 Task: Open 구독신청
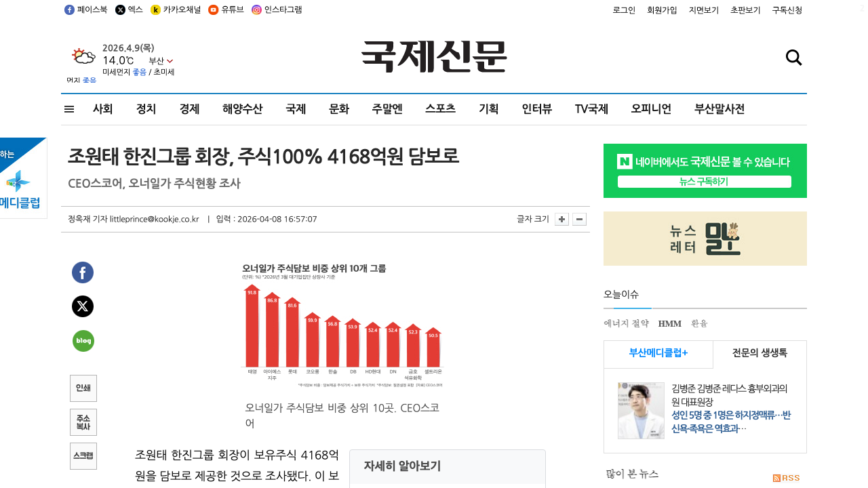pyautogui.click(x=787, y=10)
